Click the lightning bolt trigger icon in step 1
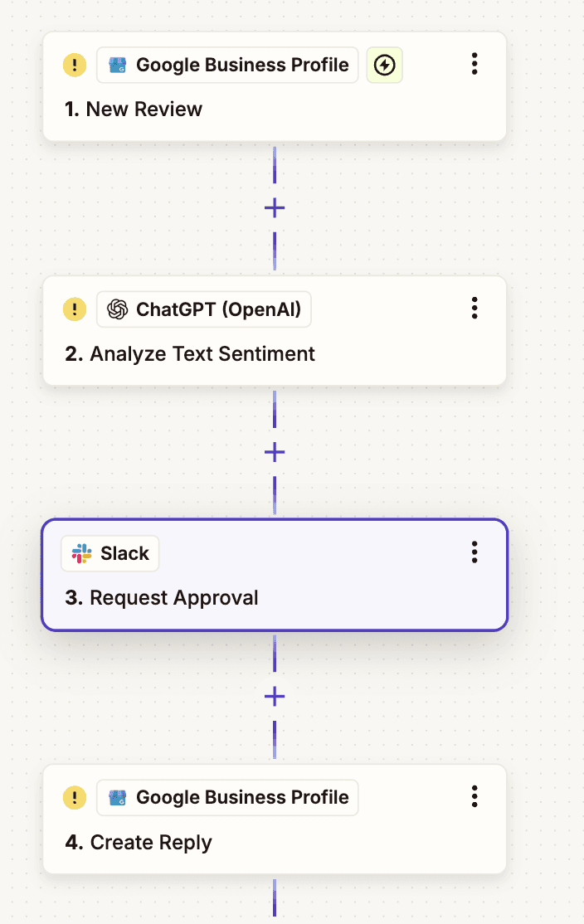This screenshot has width=584, height=924. [x=385, y=65]
